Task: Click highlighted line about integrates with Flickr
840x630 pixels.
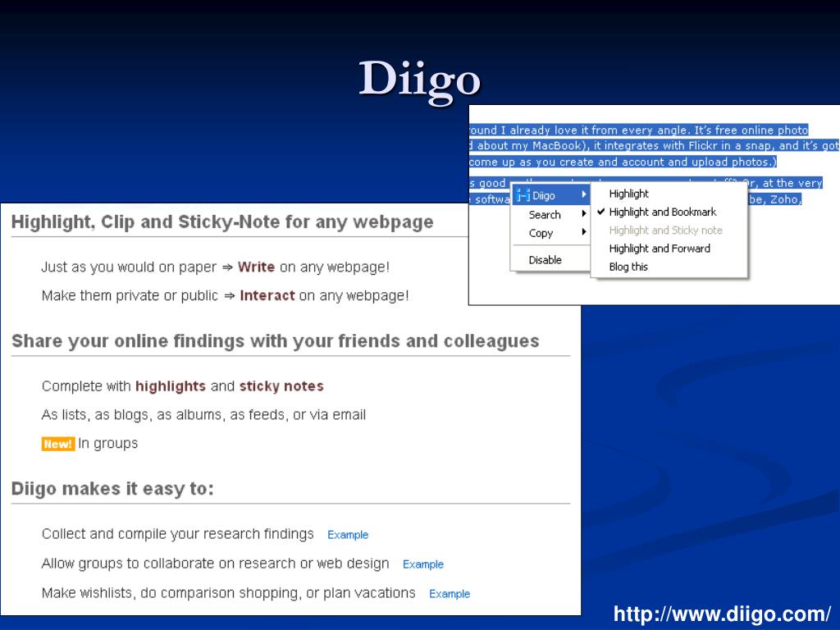Action: pos(654,146)
